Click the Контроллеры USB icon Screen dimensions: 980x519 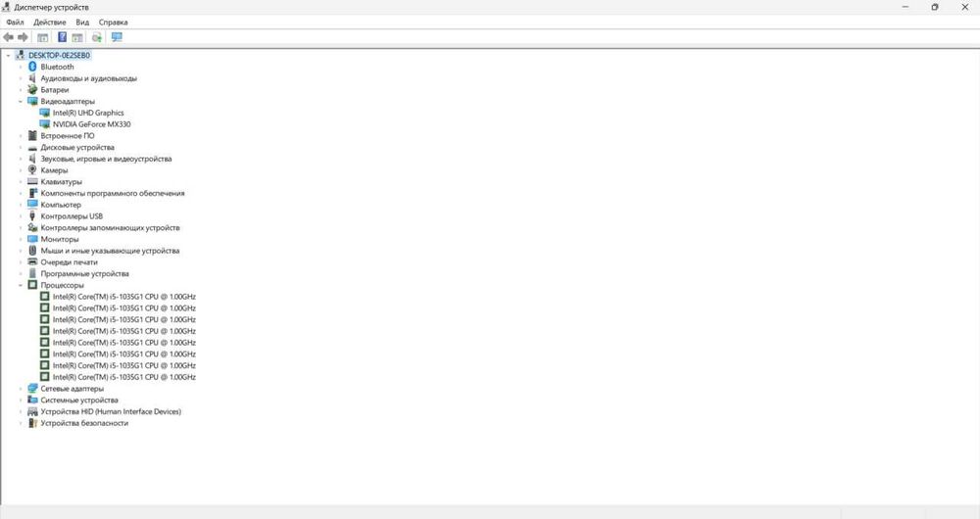(32, 216)
